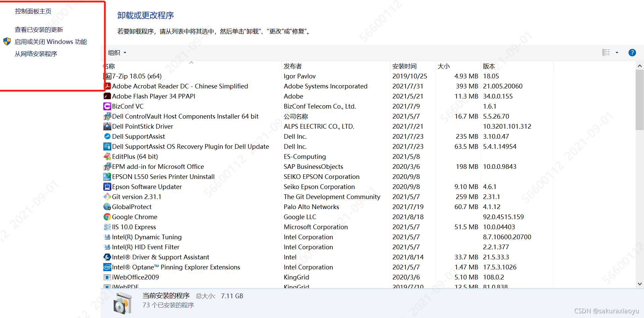This screenshot has height=318, width=644.
Task: Click the Intel(R) HID Event Filter icon
Action: point(107,247)
